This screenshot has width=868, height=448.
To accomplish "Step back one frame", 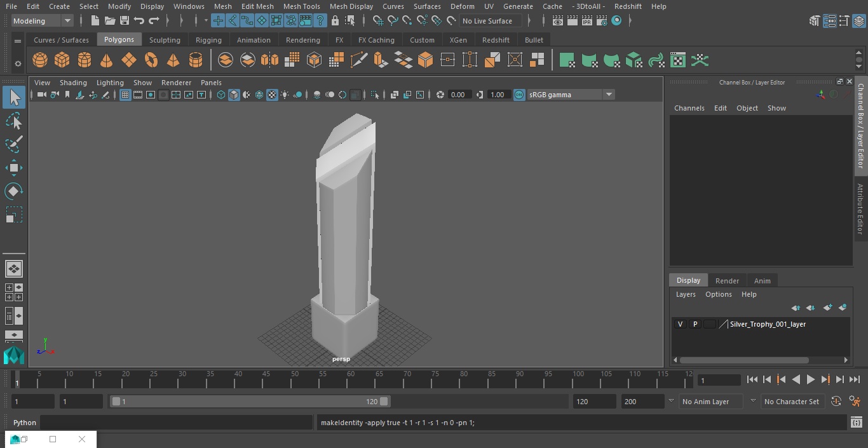I will (767, 379).
